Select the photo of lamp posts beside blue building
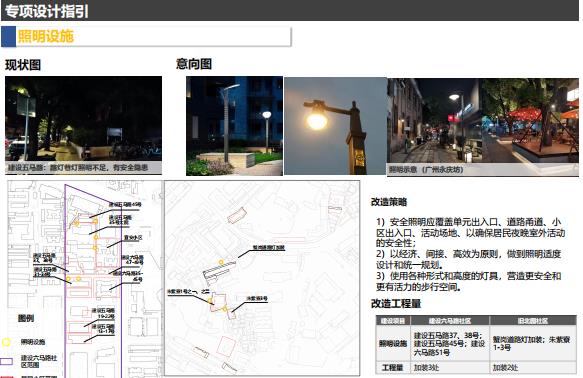Screen dimensions: 583x378 (234, 126)
